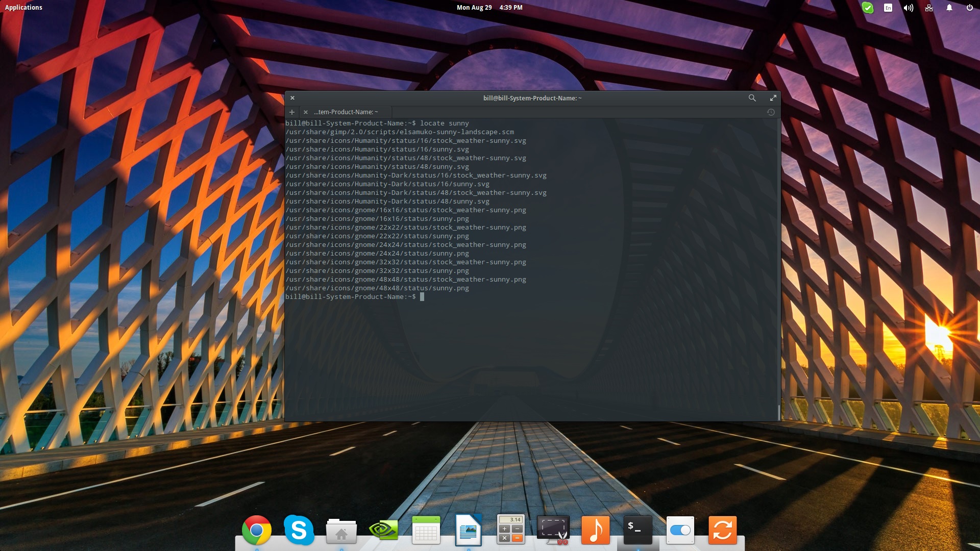Open the sound volume indicator
The width and height of the screenshot is (980, 551).
[x=909, y=8]
